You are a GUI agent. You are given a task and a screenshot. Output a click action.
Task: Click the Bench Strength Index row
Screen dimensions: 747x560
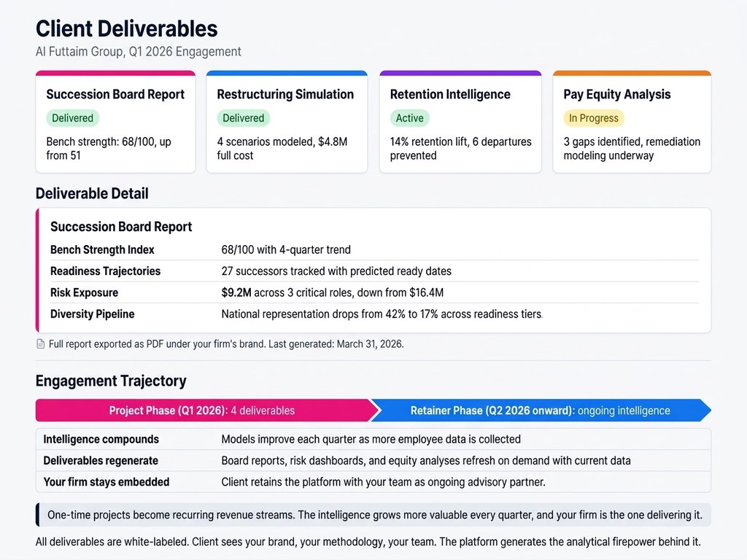pyautogui.click(x=373, y=250)
